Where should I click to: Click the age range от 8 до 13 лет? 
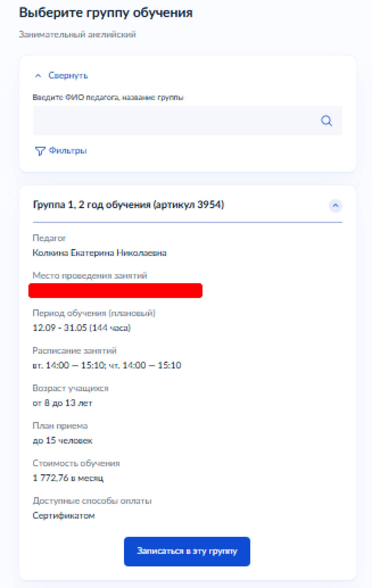(x=62, y=403)
